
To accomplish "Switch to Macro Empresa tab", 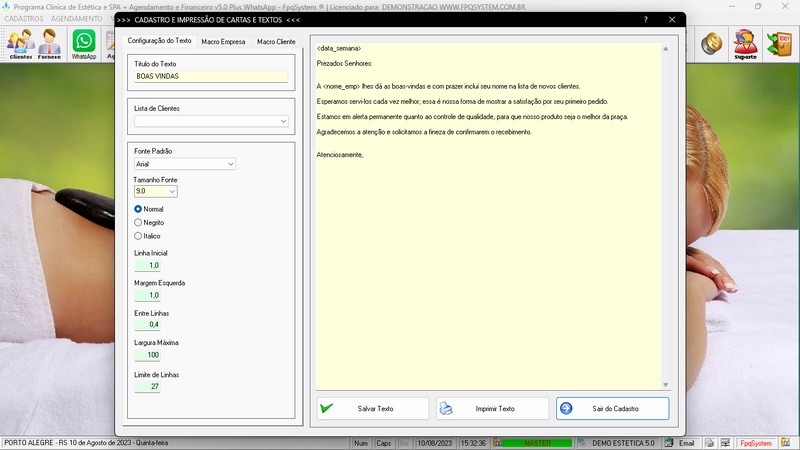I will pos(223,41).
